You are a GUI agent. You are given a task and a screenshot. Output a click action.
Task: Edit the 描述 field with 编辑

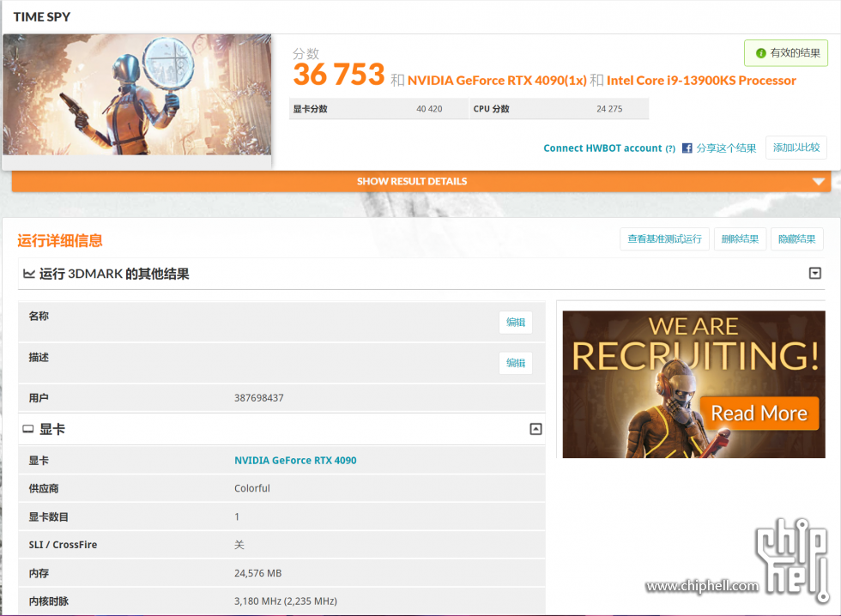pyautogui.click(x=516, y=363)
